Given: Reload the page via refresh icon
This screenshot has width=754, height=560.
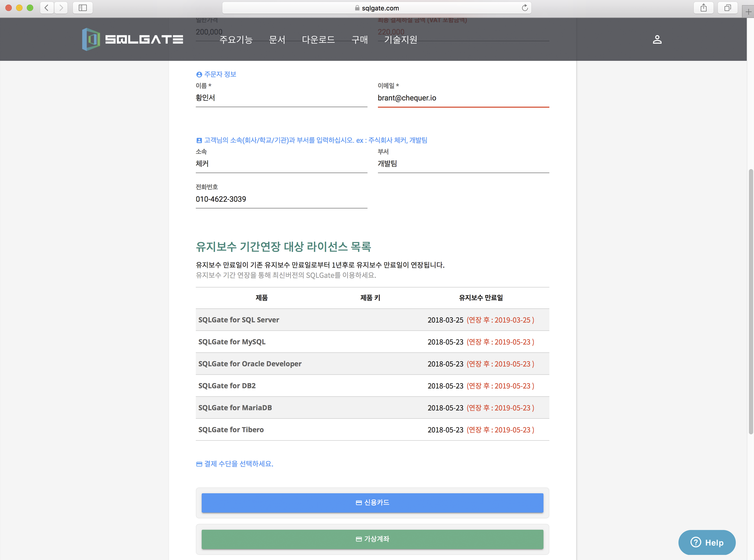Looking at the screenshot, I should point(524,8).
